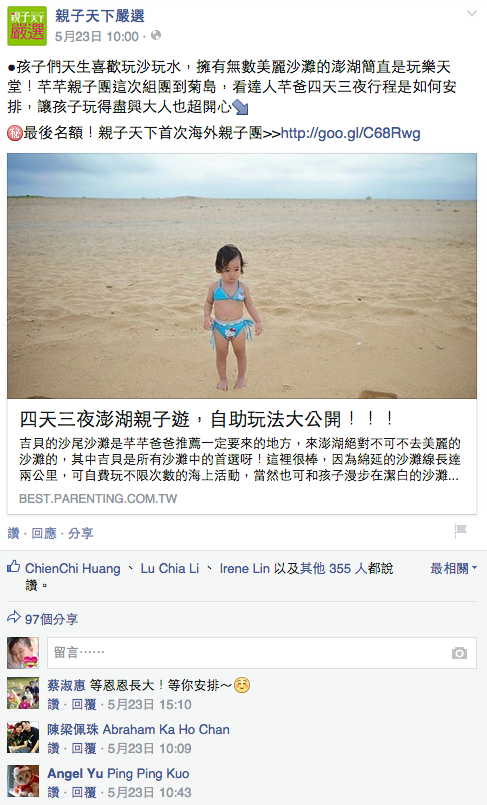Click the 親子天下嚴選 page logo

tap(27, 26)
